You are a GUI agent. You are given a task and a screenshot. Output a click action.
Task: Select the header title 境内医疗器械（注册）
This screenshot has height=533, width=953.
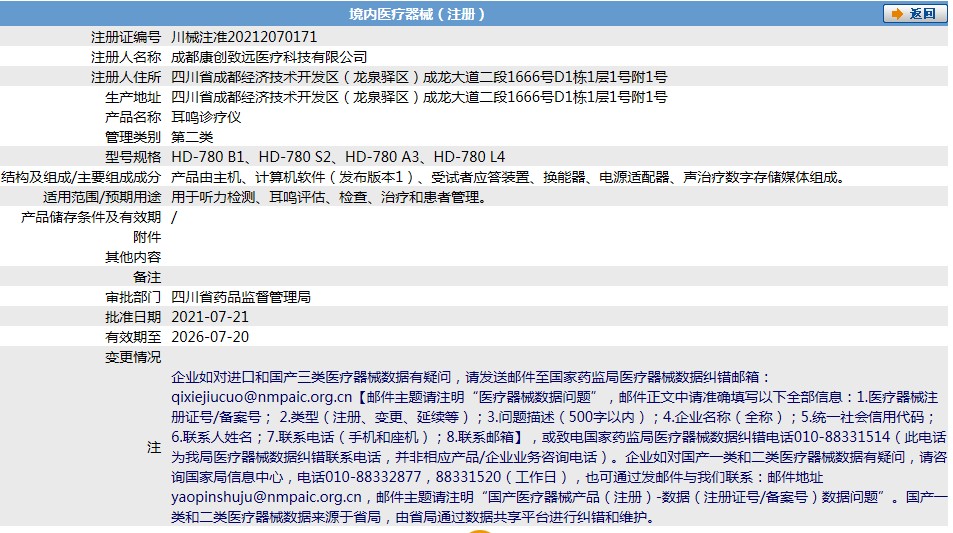(417, 14)
